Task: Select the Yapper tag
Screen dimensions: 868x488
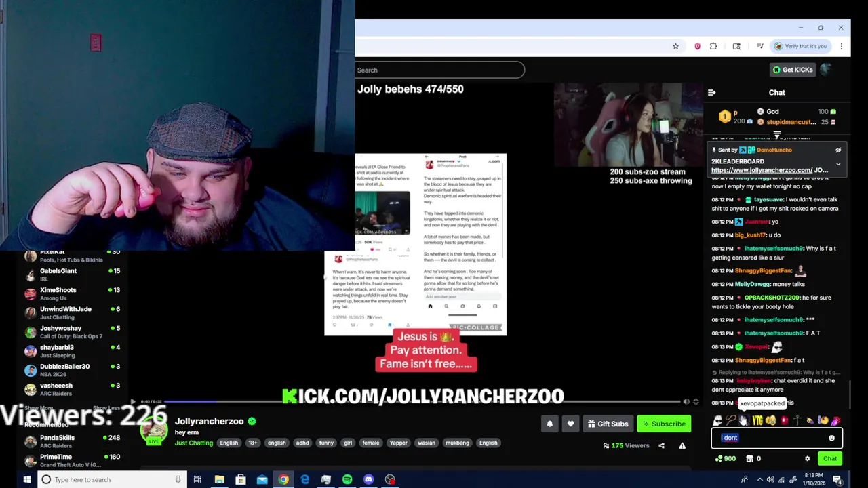Action: (398, 443)
